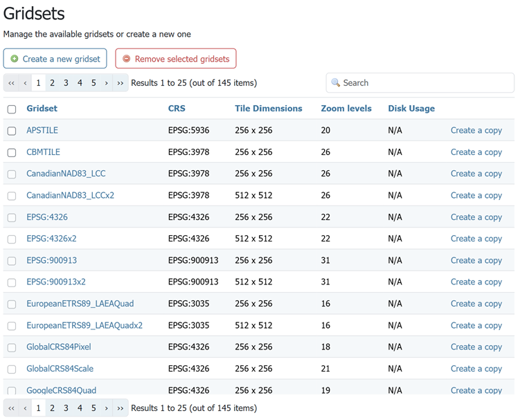Image resolution: width=518 pixels, height=420 pixels.
Task: Check the CanadianNAD83_LCC row checkbox
Action: click(x=12, y=174)
